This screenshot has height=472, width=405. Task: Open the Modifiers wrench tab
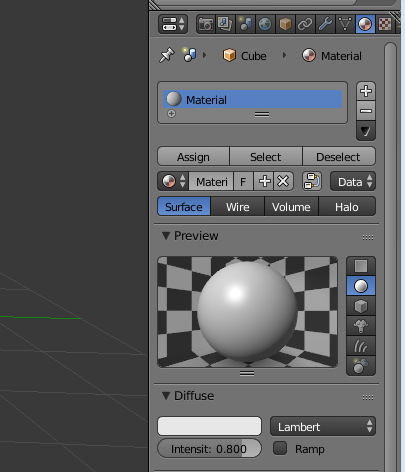click(325, 24)
